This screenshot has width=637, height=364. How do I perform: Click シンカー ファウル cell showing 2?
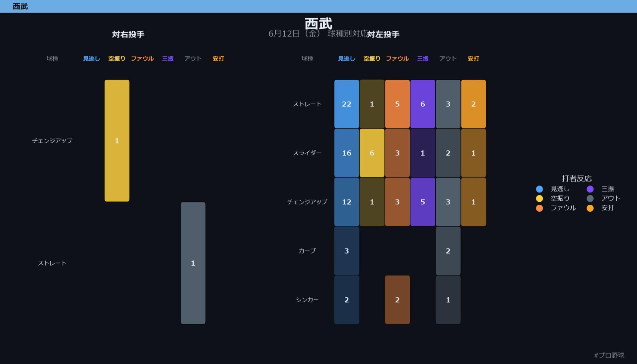point(397,300)
